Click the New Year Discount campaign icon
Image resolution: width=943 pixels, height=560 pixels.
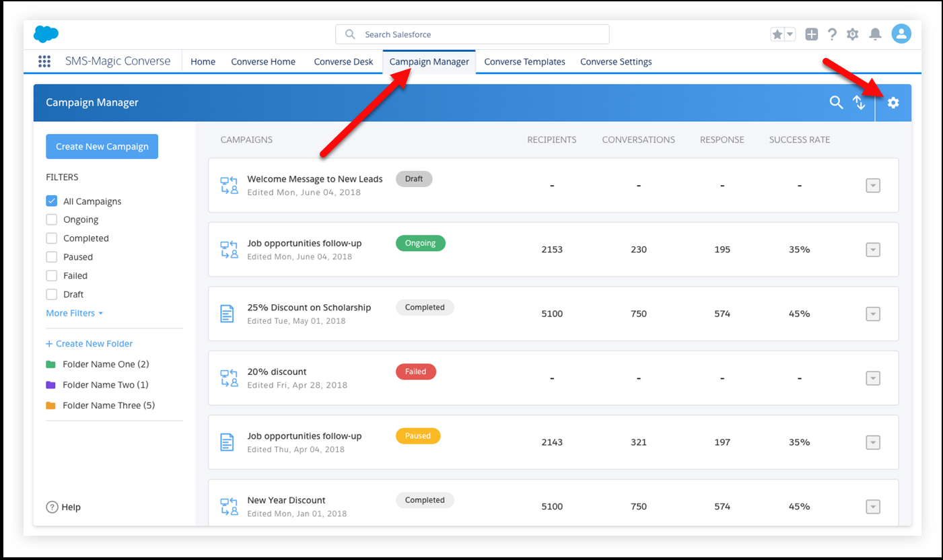click(x=230, y=507)
